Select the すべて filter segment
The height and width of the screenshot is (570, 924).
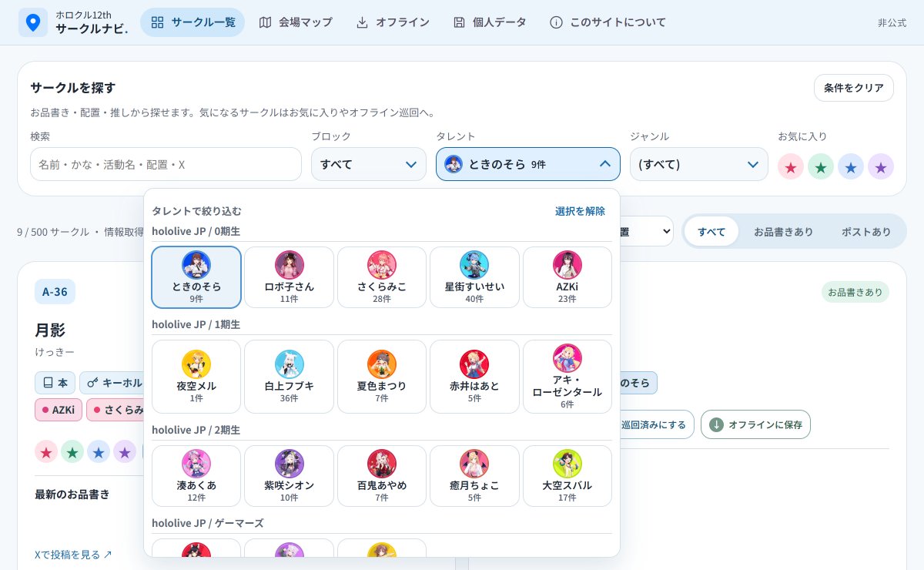711,231
